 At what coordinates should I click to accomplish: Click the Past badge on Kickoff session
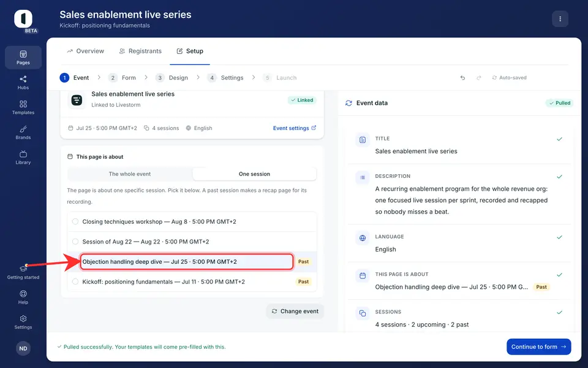pos(304,282)
